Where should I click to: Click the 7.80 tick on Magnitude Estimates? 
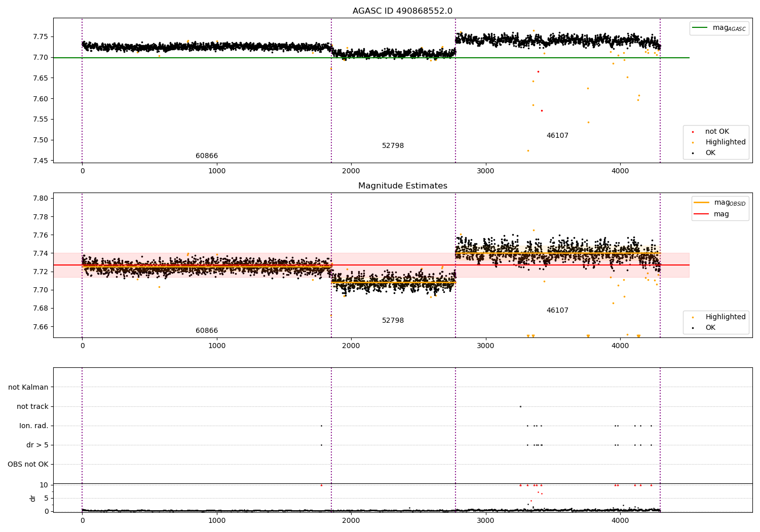coord(41,198)
